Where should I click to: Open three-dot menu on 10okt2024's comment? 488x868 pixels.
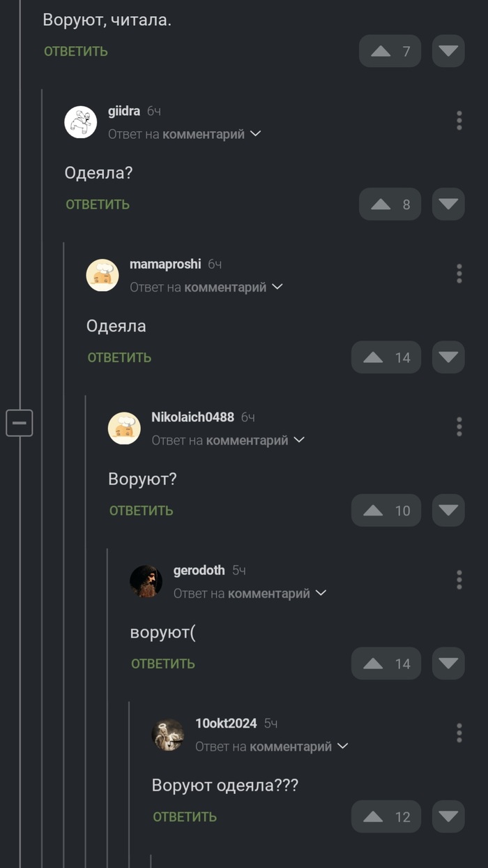click(459, 733)
